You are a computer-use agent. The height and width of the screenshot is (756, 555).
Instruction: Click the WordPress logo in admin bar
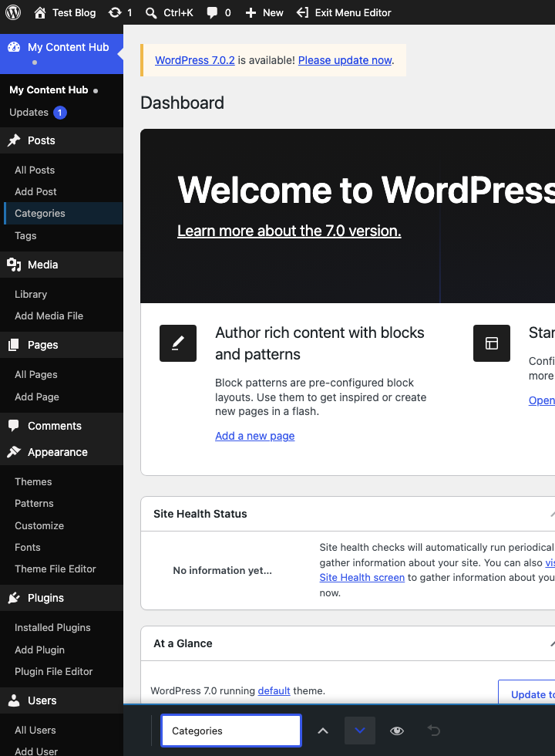click(13, 12)
